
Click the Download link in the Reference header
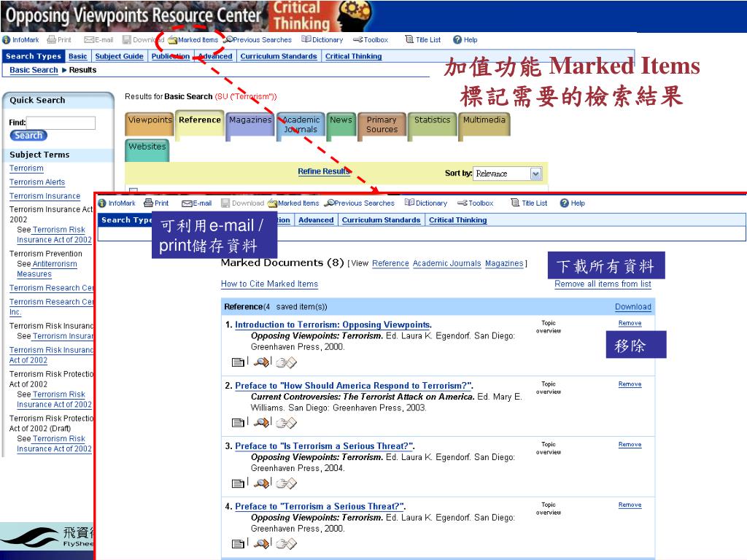[x=633, y=307]
